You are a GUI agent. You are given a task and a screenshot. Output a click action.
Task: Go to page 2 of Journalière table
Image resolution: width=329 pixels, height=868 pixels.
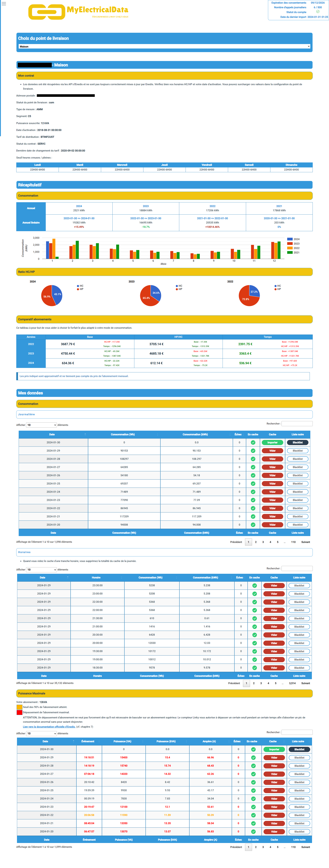[x=256, y=542]
